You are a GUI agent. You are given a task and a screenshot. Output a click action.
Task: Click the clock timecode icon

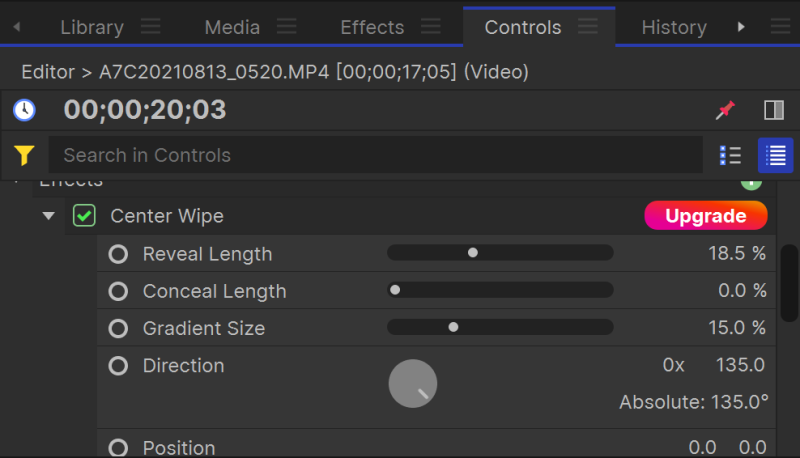tap(24, 110)
